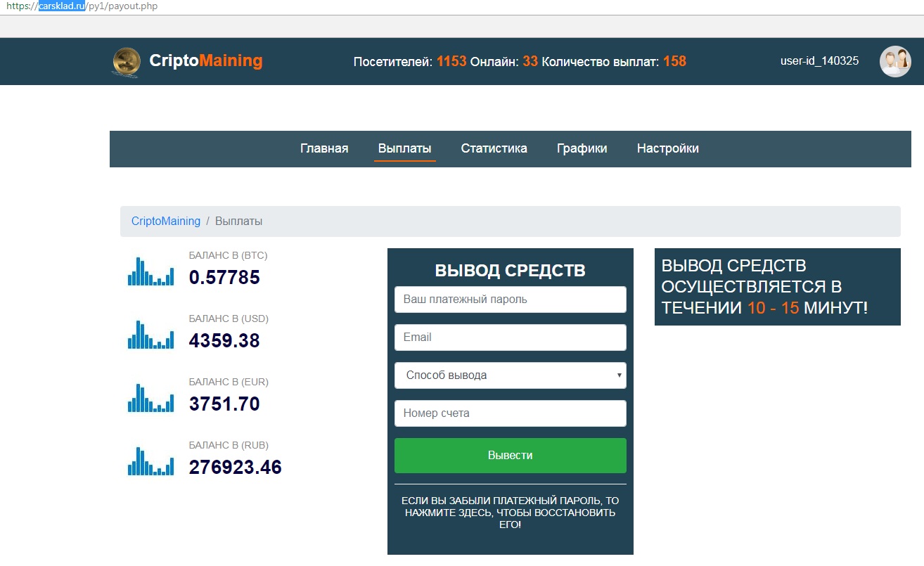Screen dimensions: 924x566
Task: Click the forgotten payment password recovery link
Action: coord(511,513)
